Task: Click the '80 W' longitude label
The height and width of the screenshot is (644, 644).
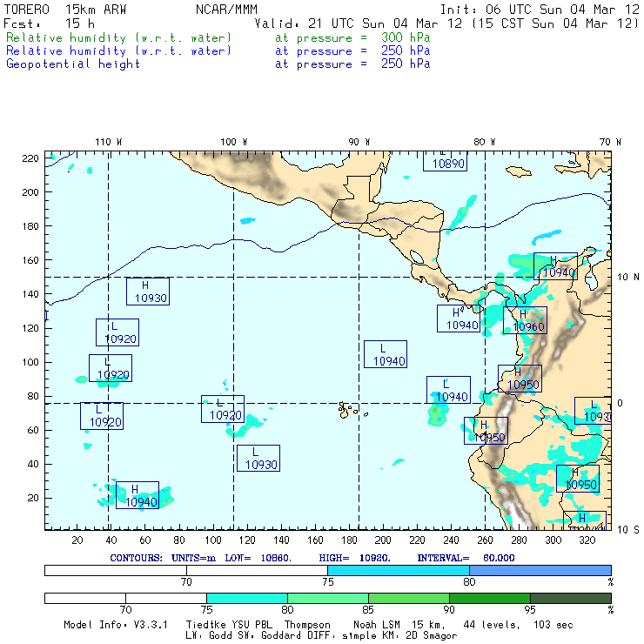Action: pyautogui.click(x=484, y=142)
